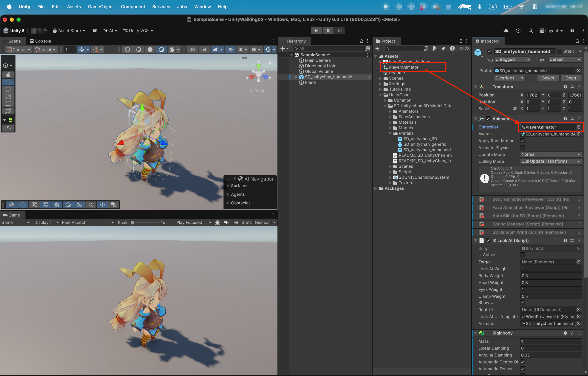Screen dimensions: 588x376
Task: Switch to the Console tab
Action: (x=40, y=41)
